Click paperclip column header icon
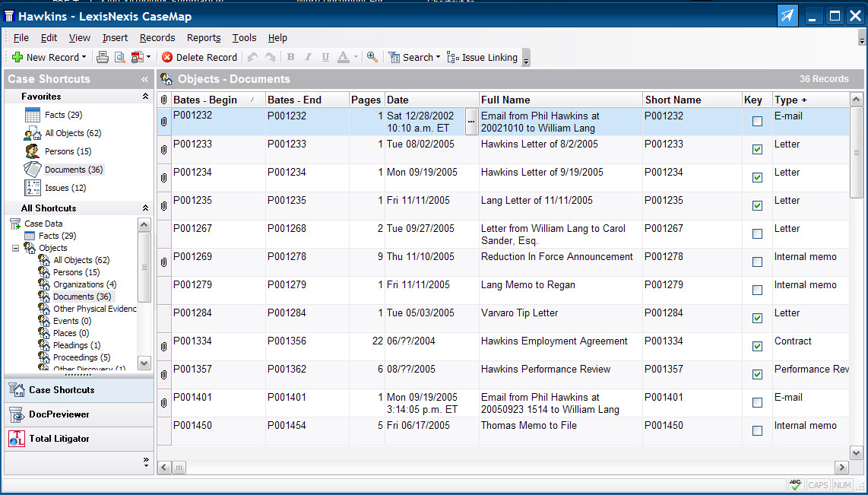This screenshot has width=868, height=495. point(164,100)
